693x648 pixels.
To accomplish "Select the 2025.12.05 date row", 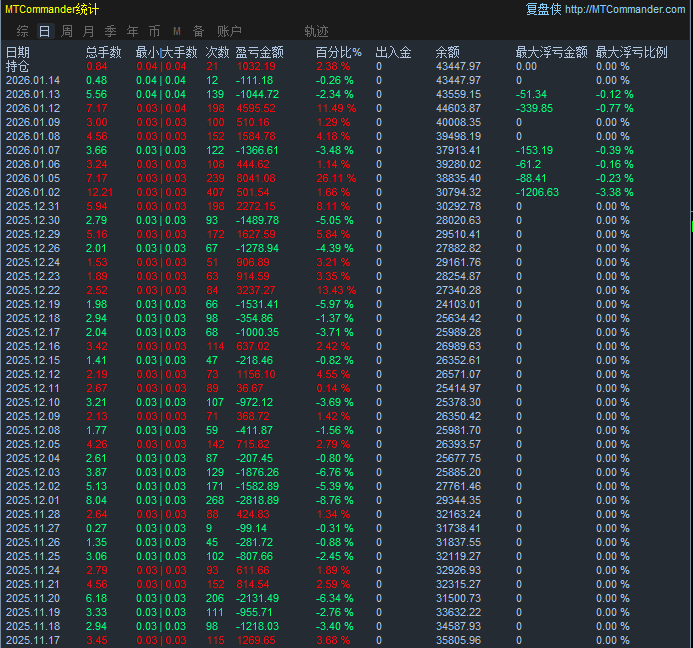I will 33,444.
